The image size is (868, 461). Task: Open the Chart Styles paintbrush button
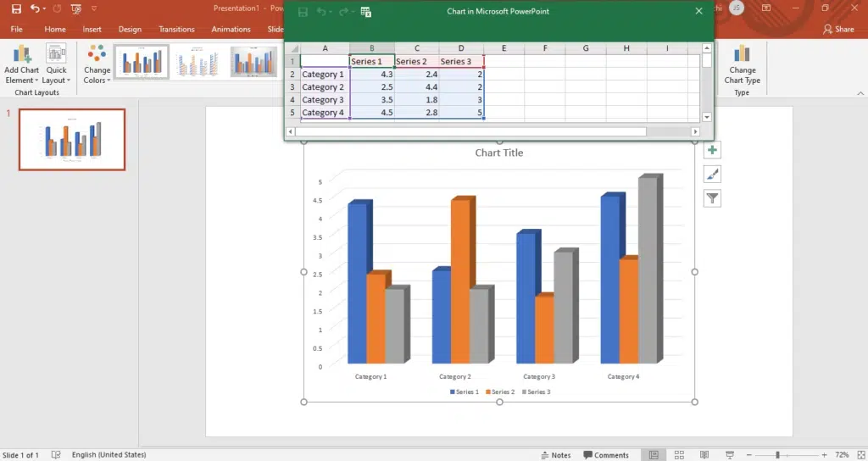coord(712,175)
